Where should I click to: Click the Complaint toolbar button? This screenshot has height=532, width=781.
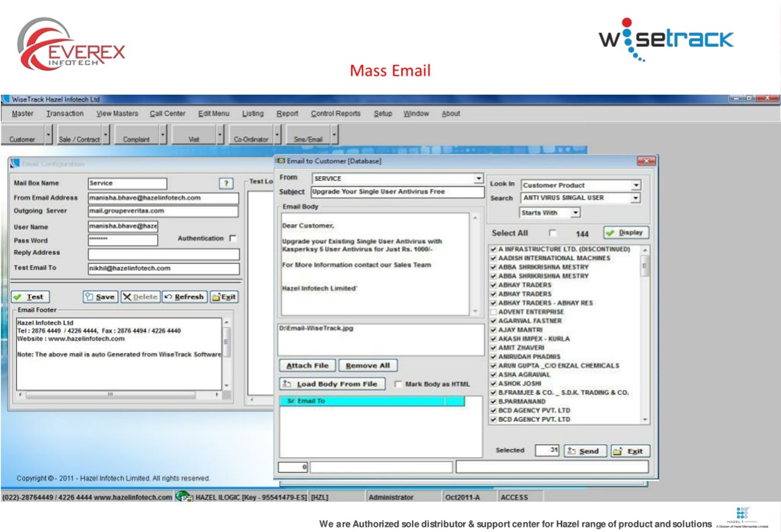coord(136,135)
